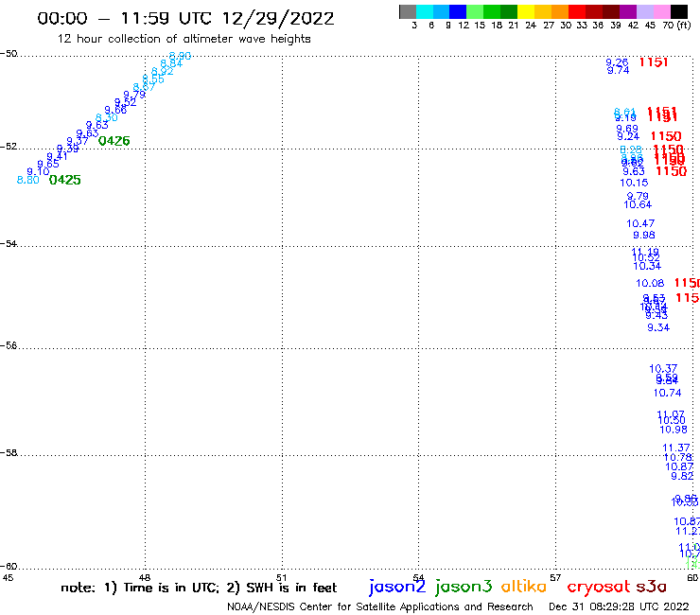This screenshot has width=700, height=615.
Task: Click the '10.47' wave height reading
Action: [x=640, y=223]
